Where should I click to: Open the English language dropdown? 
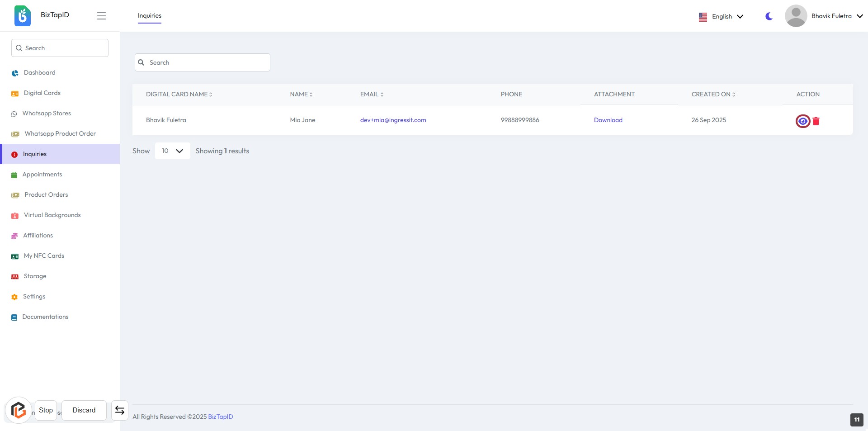click(722, 17)
